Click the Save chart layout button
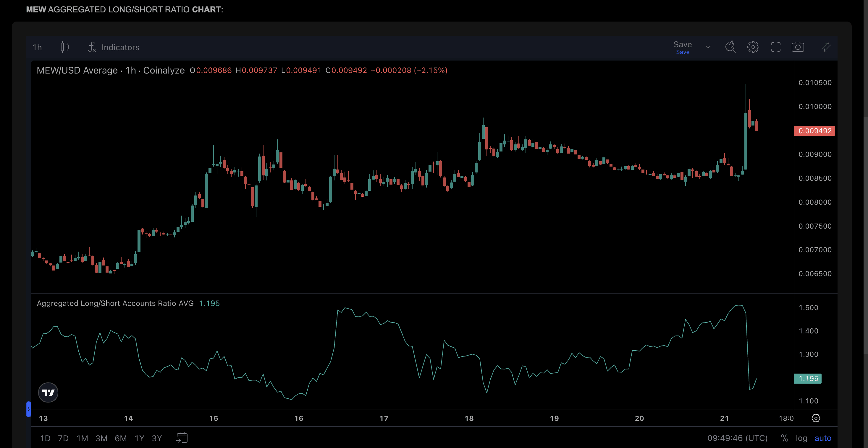Screen dimensions: 868x448 (x=682, y=47)
